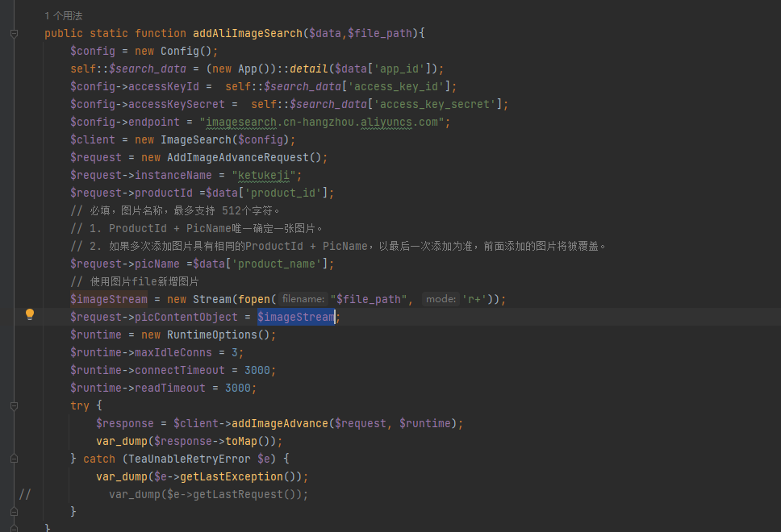Collapse the addAliImageSearch function fold marker

(14, 34)
